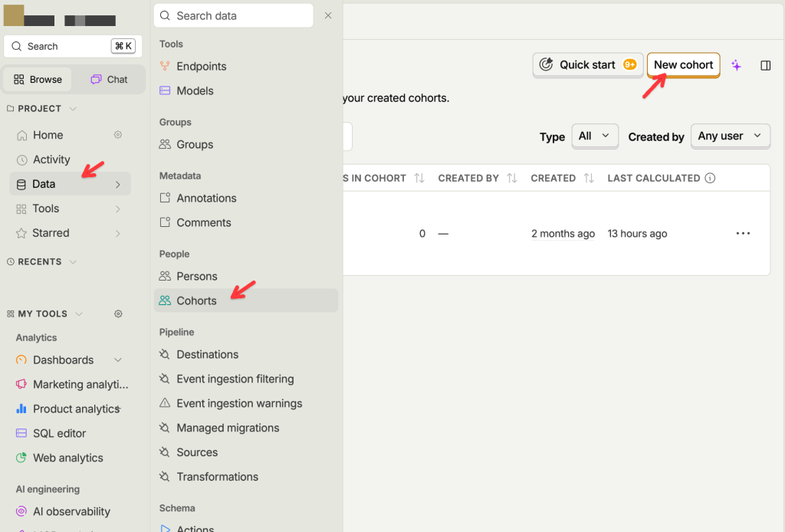
Task: Sort by the Created By column arrows
Action: [511, 178]
